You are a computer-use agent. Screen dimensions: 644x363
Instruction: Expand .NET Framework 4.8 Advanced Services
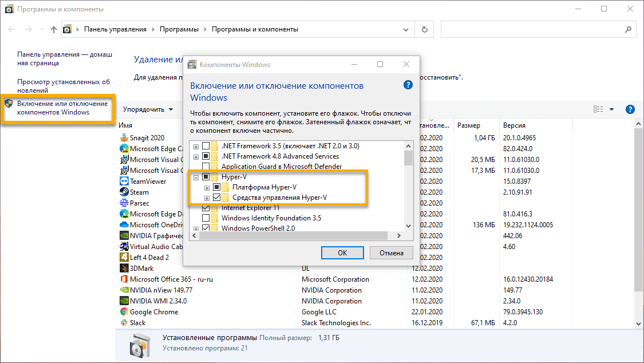(195, 156)
